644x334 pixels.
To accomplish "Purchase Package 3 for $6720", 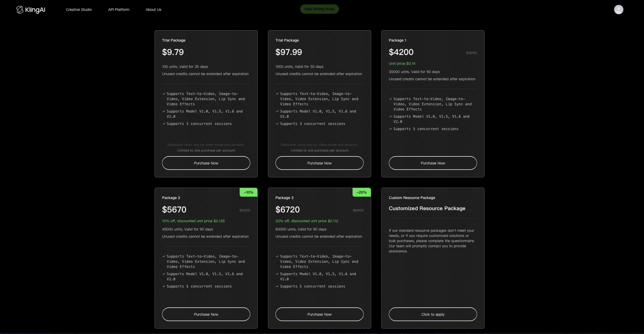I will click(319, 314).
